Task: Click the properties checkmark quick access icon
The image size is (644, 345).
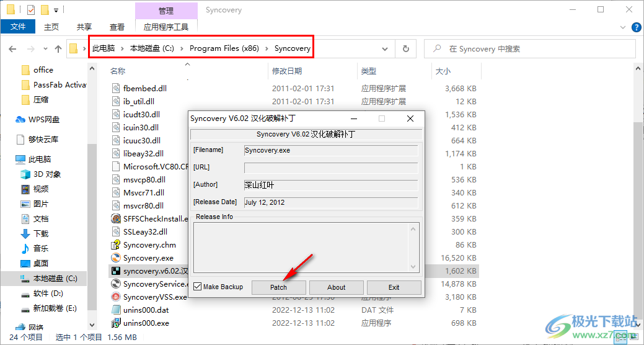Action: [31, 9]
